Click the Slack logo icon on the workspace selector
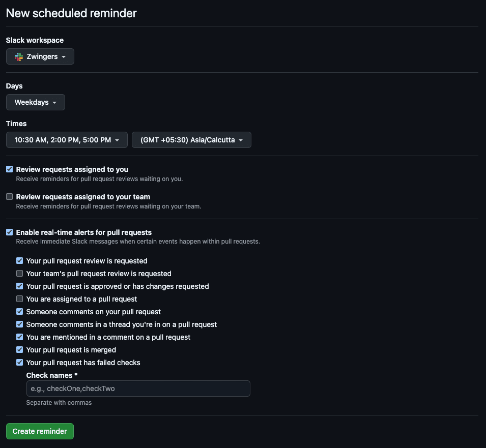 18,56
